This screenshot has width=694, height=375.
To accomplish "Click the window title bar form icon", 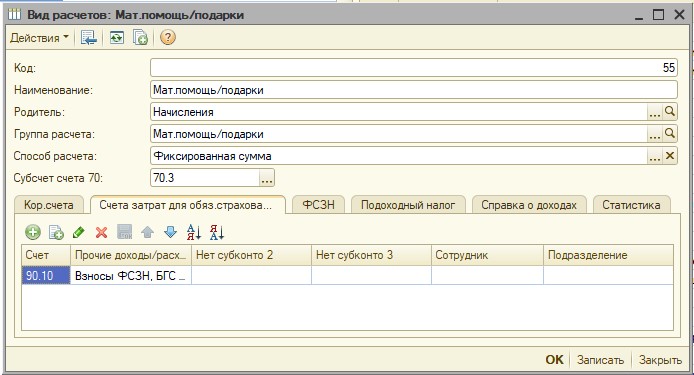I will [x=14, y=15].
